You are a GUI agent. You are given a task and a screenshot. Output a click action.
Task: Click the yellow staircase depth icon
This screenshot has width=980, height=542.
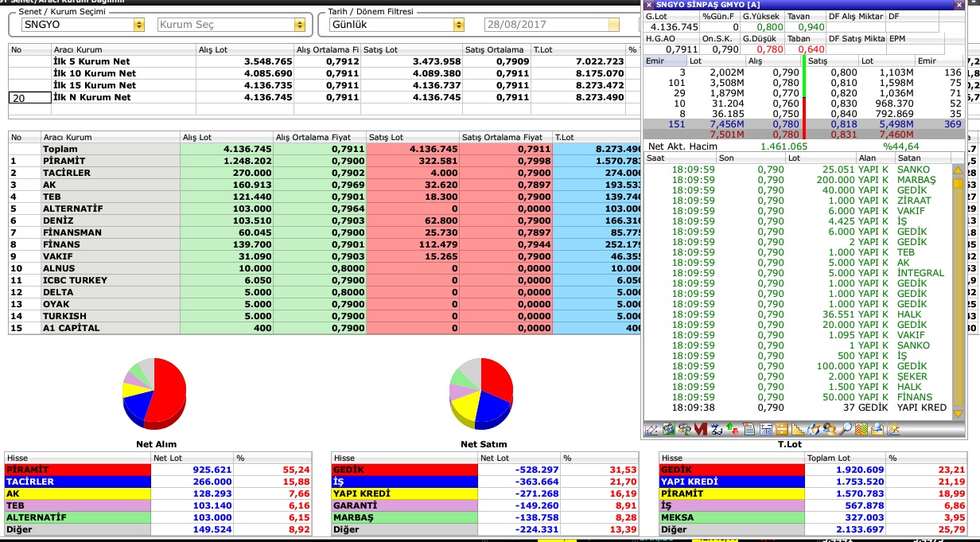tap(798, 429)
